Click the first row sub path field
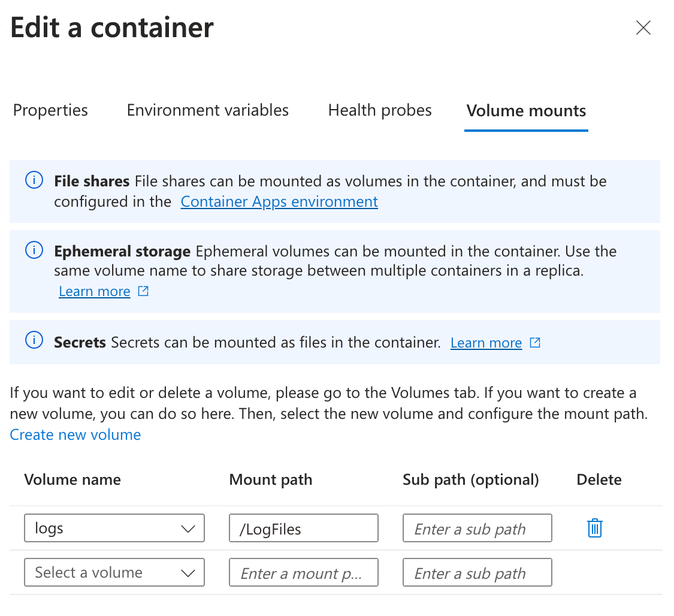The height and width of the screenshot is (616, 674). [477, 528]
